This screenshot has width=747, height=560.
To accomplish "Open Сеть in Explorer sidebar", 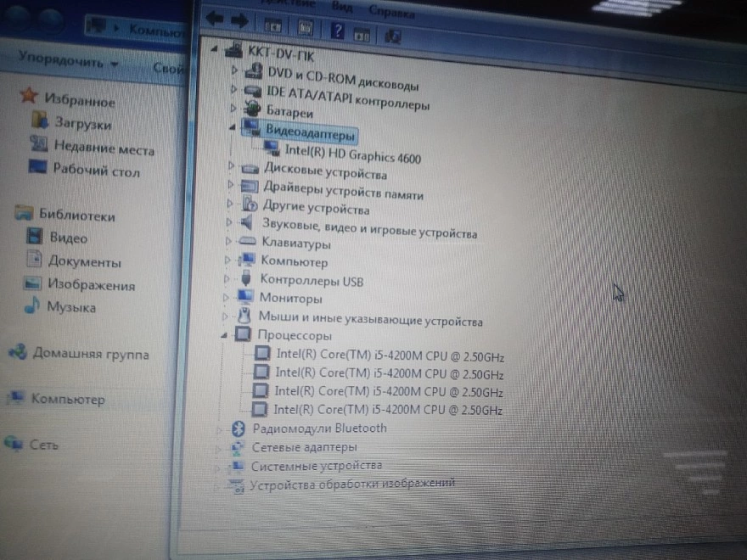I will [x=44, y=445].
